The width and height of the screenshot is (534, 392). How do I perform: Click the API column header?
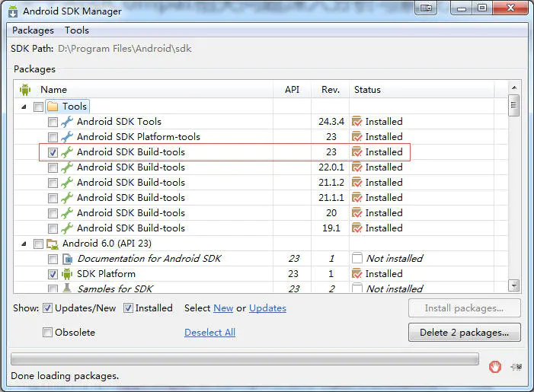[x=293, y=90]
